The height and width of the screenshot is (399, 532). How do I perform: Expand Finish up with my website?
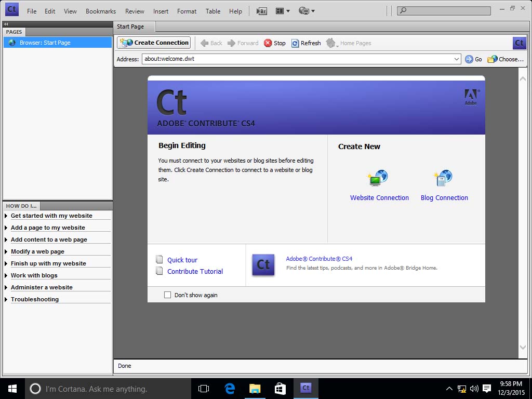[x=48, y=263]
